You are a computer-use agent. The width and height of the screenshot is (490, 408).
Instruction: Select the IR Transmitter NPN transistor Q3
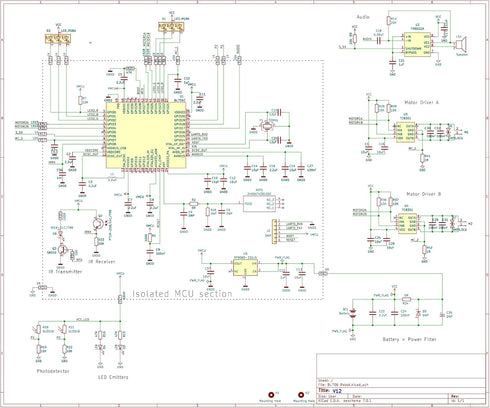(x=62, y=249)
